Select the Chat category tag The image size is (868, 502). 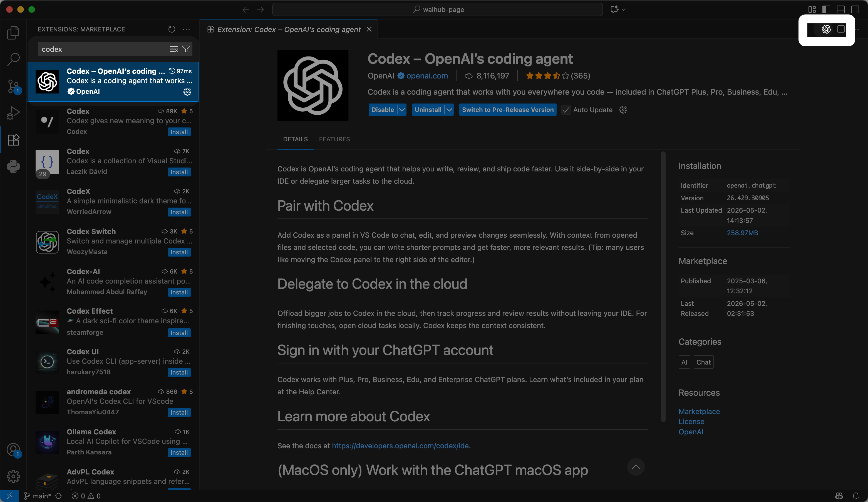[x=703, y=362]
